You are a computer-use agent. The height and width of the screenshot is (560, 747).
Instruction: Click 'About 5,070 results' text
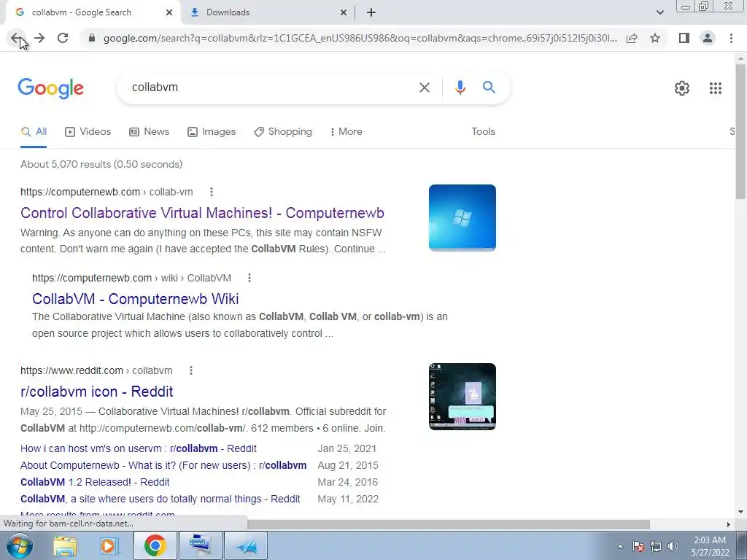[x=101, y=164]
